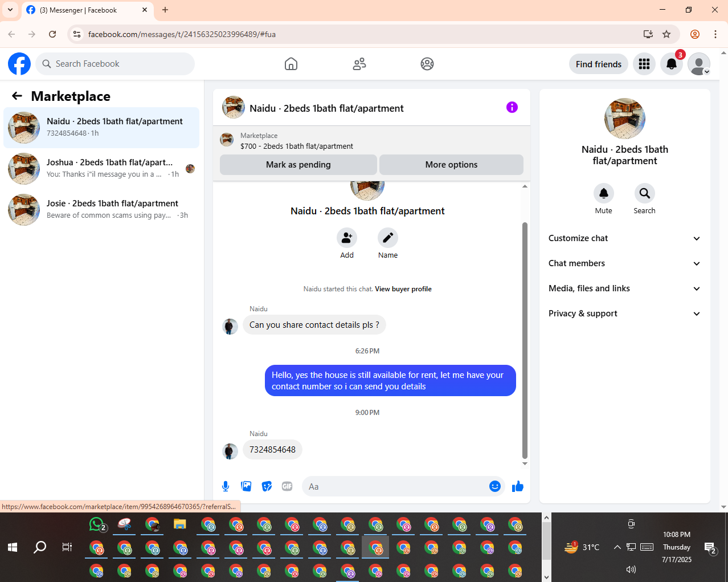Open the account profile avatar menu
The width and height of the screenshot is (728, 582).
point(699,64)
